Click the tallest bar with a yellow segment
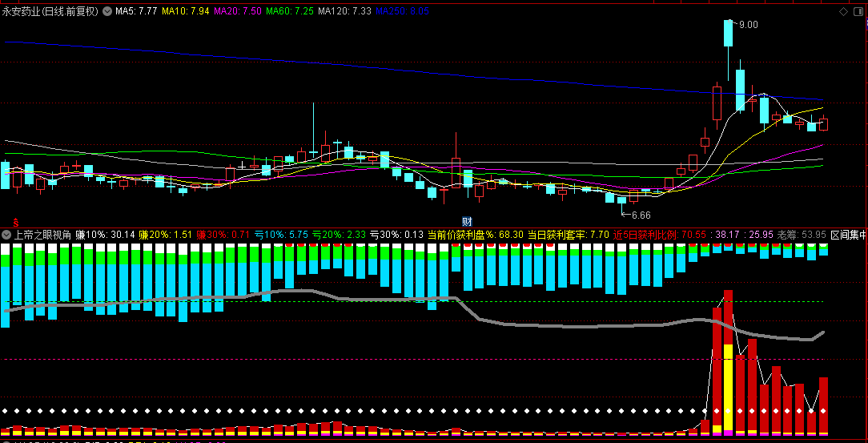 728,362
